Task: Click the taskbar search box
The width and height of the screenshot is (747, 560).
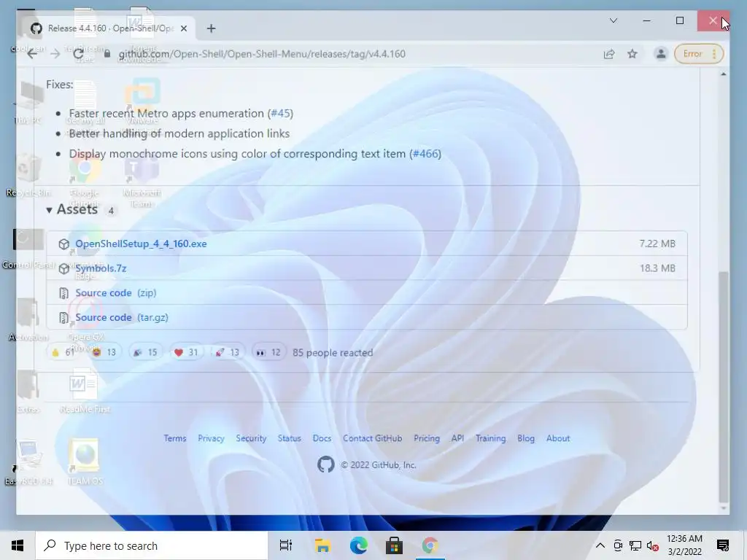Action: (152, 545)
